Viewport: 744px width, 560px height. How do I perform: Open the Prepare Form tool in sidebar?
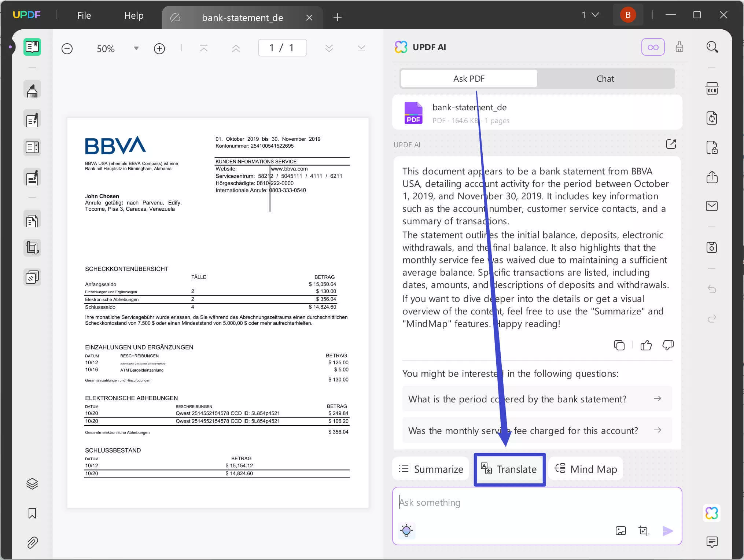tap(32, 148)
